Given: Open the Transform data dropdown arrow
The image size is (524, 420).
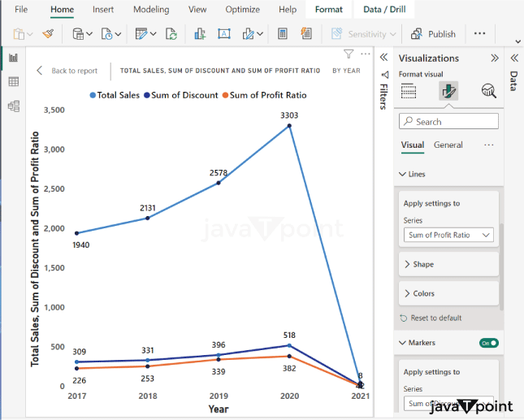Looking at the screenshot, I should (153, 34).
